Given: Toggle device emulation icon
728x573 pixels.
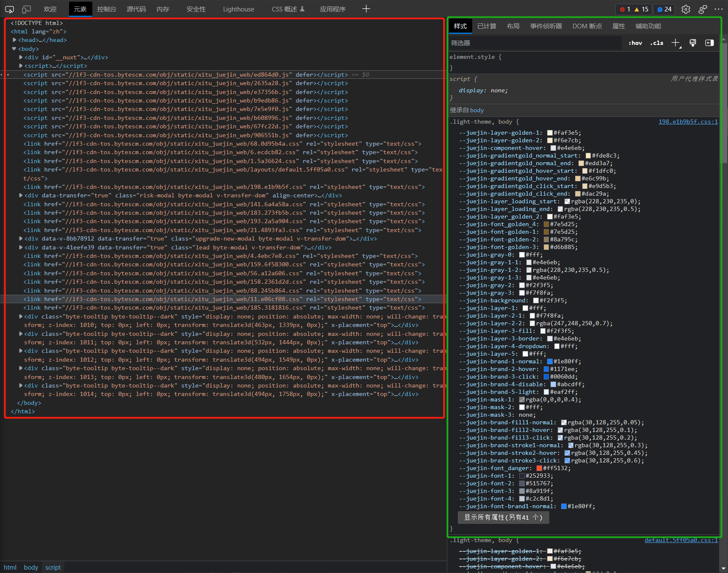Looking at the screenshot, I should [x=26, y=9].
